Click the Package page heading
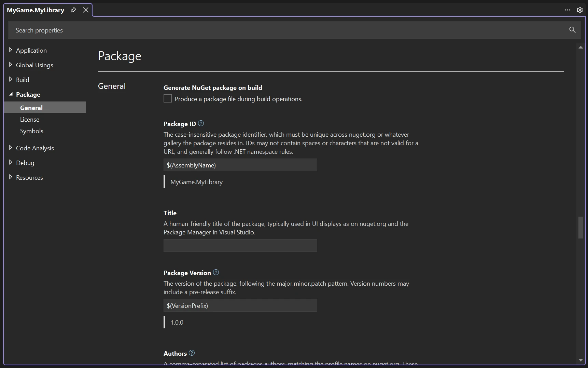Screen dimensions: 588x368 click(120, 56)
